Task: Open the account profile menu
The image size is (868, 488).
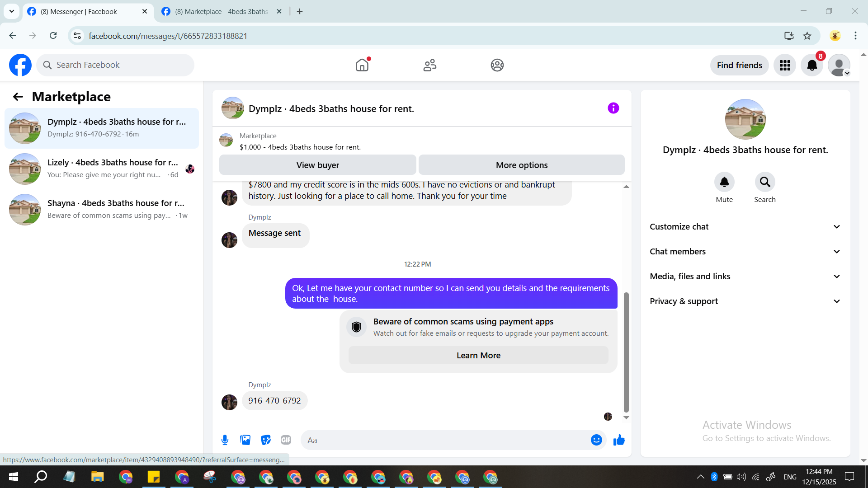Action: [839, 66]
